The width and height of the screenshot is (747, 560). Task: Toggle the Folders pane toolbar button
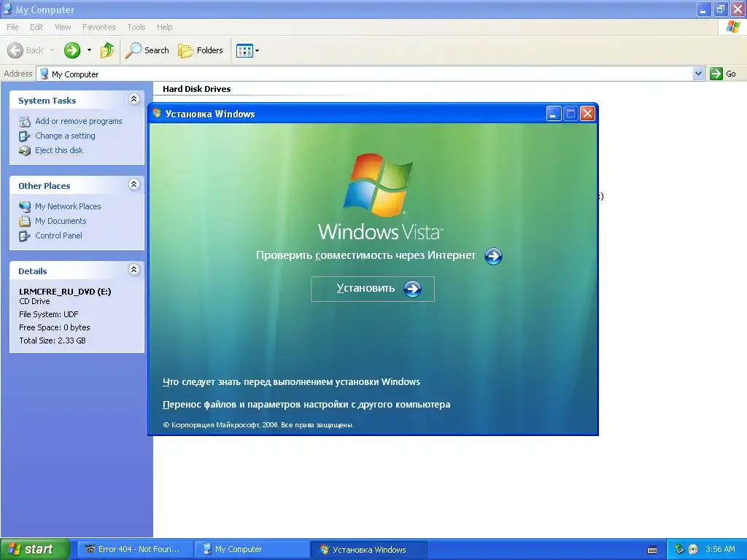(x=200, y=50)
